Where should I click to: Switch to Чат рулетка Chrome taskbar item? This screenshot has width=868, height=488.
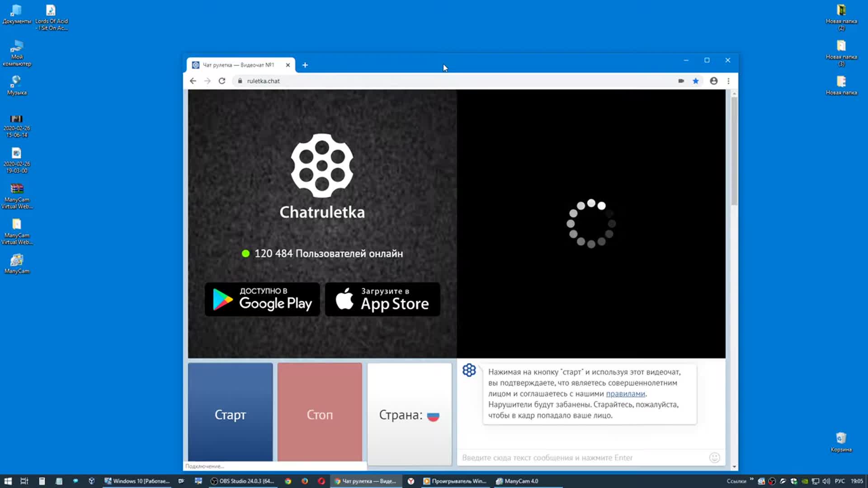[365, 481]
